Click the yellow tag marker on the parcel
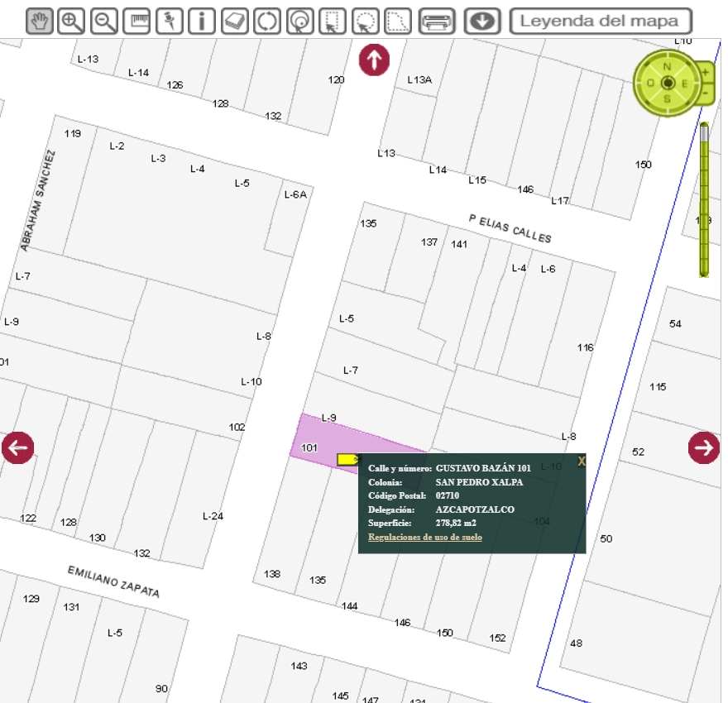Screen dimensions: 728x703 [x=347, y=459]
